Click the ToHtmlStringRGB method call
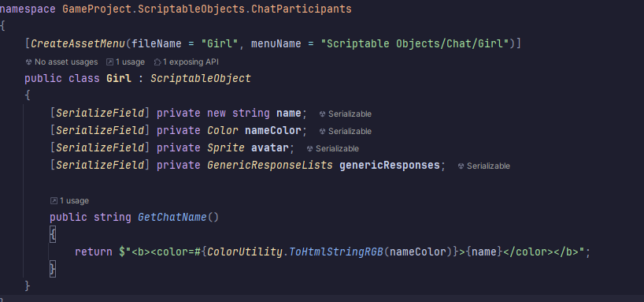Image resolution: width=644 pixels, height=302 pixels. (336, 252)
